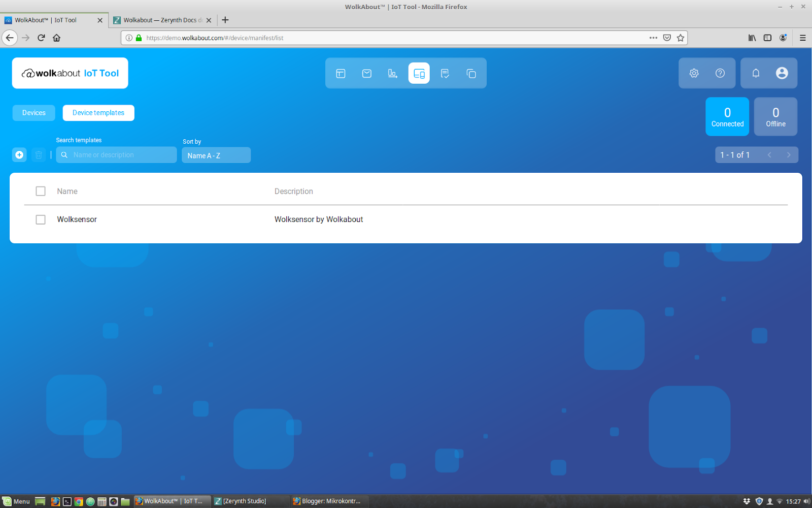Open a new browser tab

click(x=225, y=20)
